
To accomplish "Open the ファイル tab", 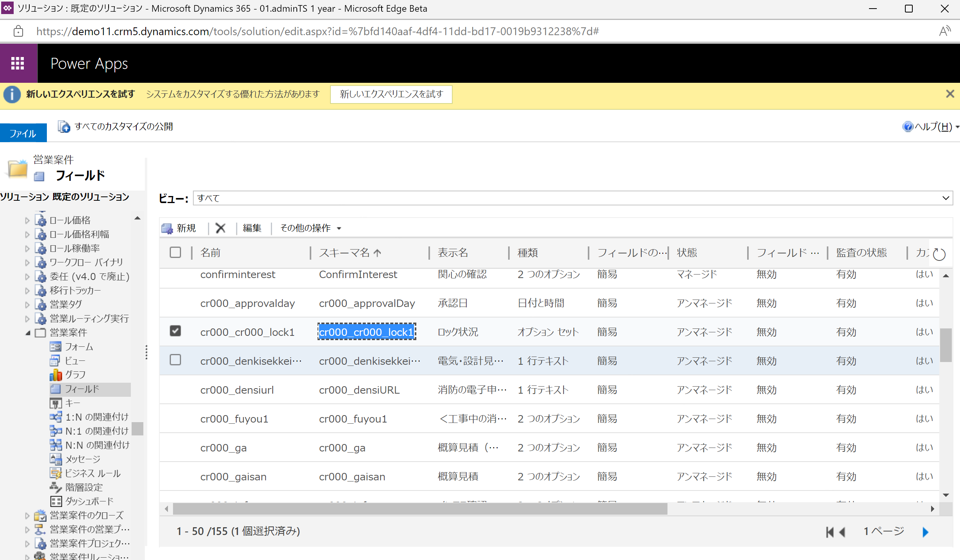I will click(23, 133).
